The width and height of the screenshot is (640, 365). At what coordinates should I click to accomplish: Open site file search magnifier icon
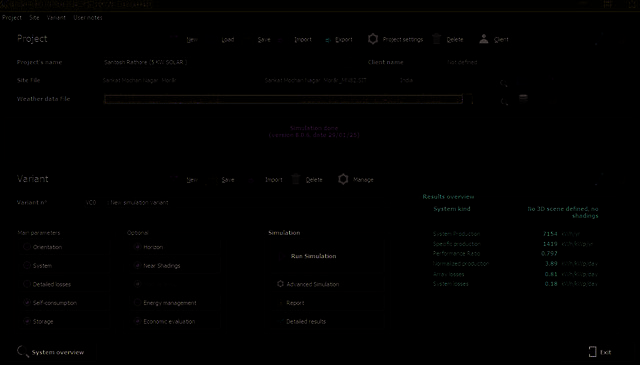click(504, 83)
